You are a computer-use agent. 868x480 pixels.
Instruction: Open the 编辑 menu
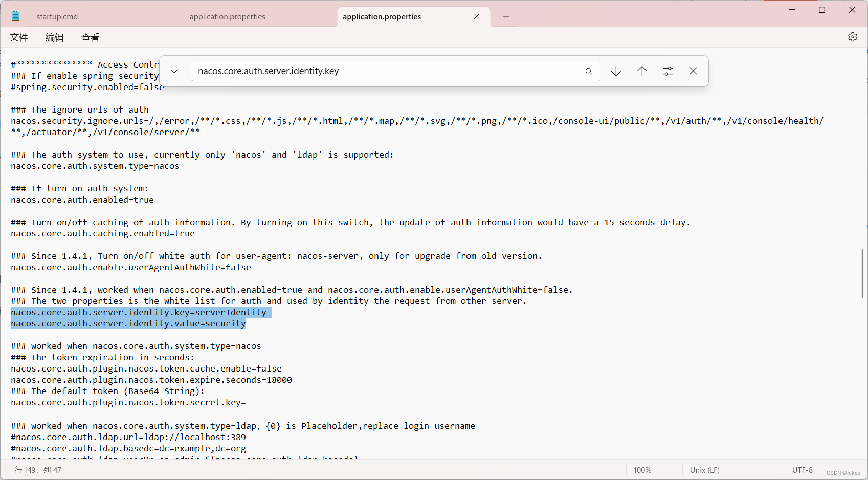[x=54, y=37]
